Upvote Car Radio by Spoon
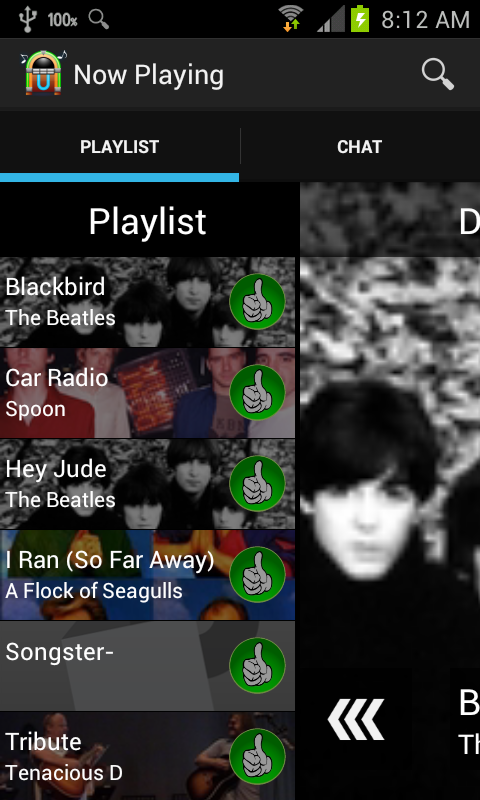480x800 pixels. (258, 392)
